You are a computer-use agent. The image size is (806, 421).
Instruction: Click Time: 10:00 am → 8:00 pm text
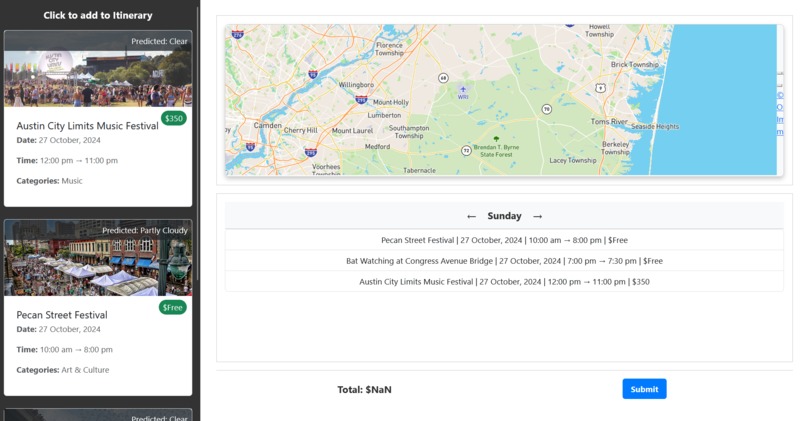point(64,350)
